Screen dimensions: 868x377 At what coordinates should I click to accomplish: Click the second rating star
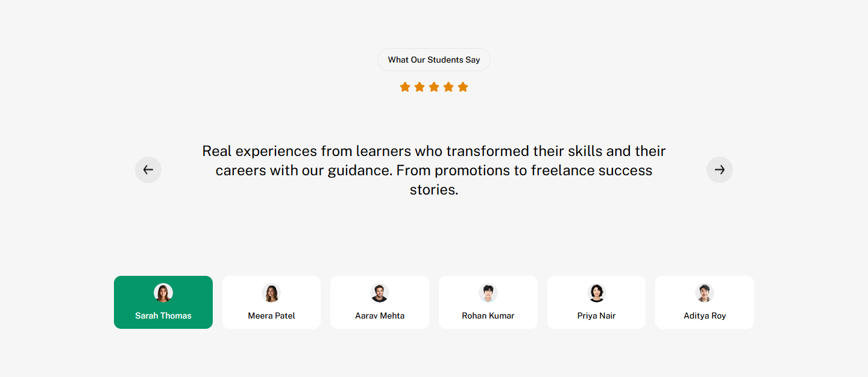coord(420,87)
